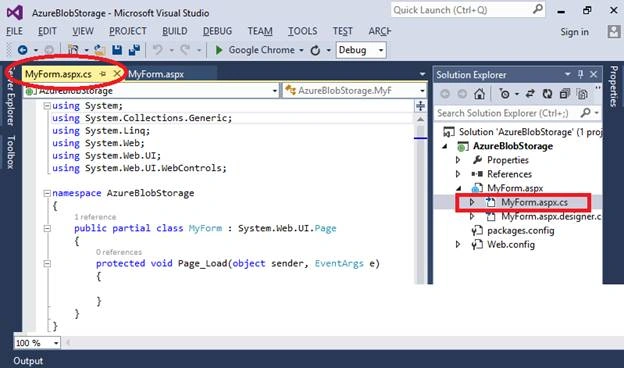Open the TEST menu

pyautogui.click(x=343, y=31)
